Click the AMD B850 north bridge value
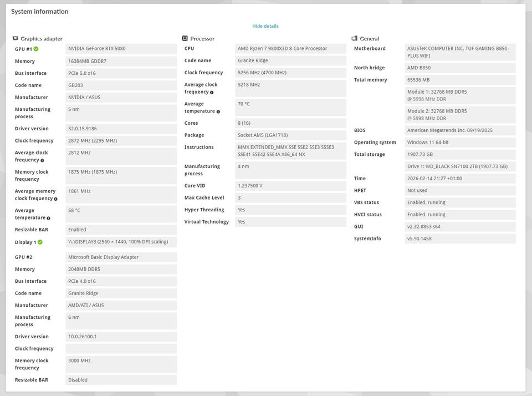Image resolution: width=532 pixels, height=396 pixels. click(460, 68)
